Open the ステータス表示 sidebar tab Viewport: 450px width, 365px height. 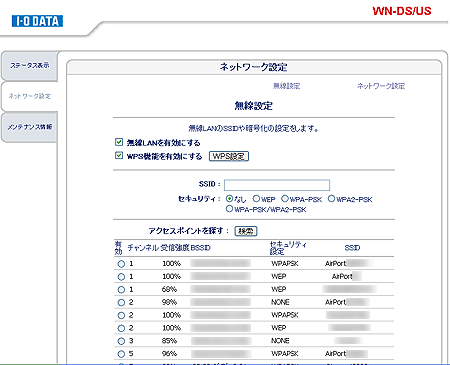(x=30, y=66)
